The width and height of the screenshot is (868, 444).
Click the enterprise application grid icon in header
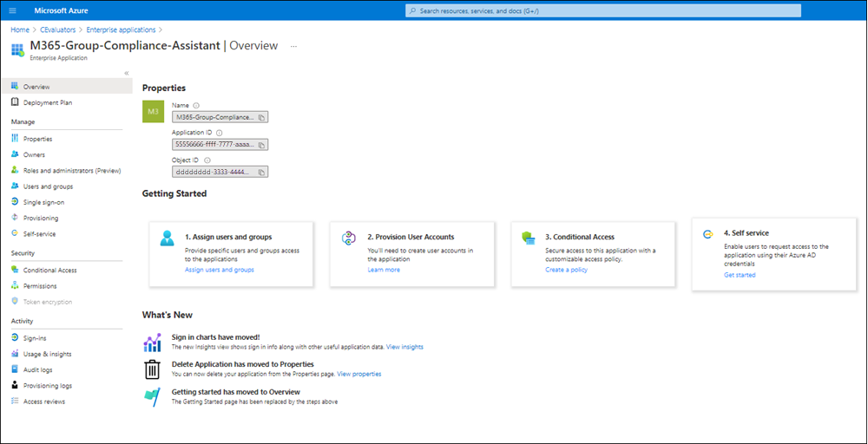[17, 49]
